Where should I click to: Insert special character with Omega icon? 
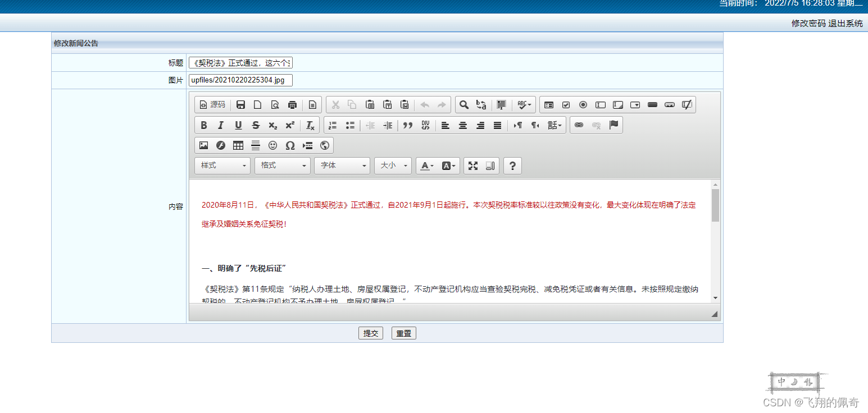click(290, 145)
